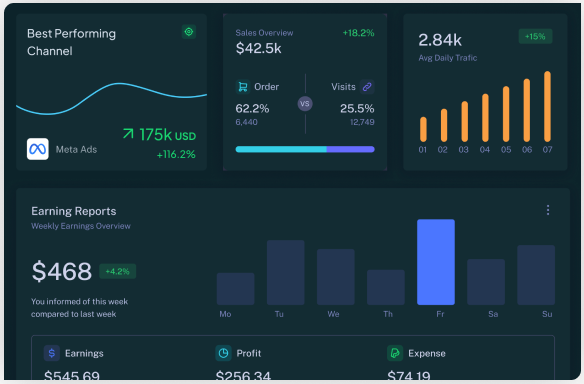Select the Sa earnings bar

pos(486,282)
